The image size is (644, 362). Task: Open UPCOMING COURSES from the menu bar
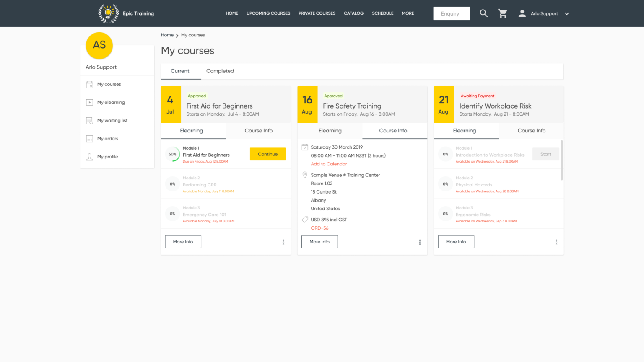(268, 13)
